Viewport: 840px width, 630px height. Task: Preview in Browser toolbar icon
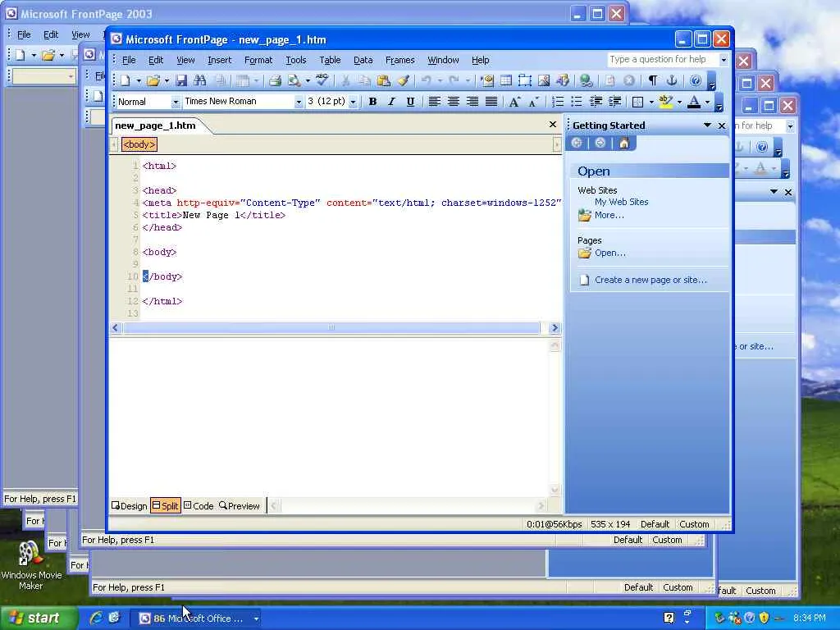(294, 81)
